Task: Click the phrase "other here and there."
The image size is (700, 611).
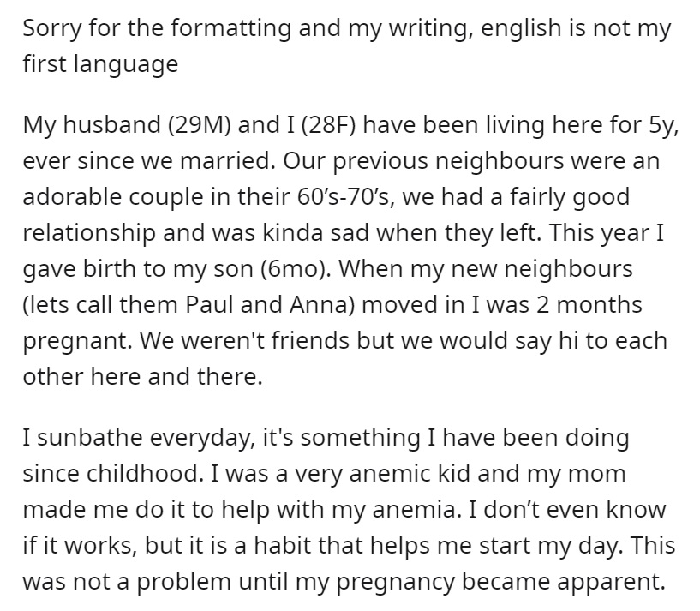Action: (x=142, y=377)
